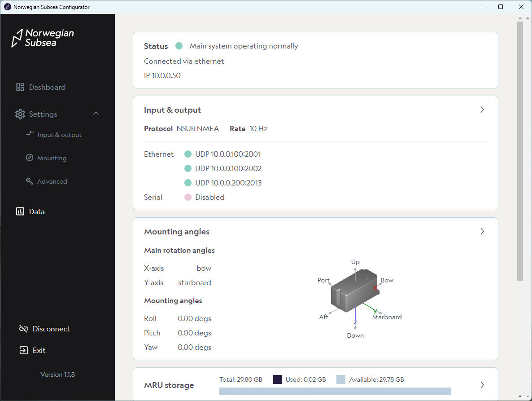
Task: Click the Available storage light swatch
Action: tap(340, 379)
